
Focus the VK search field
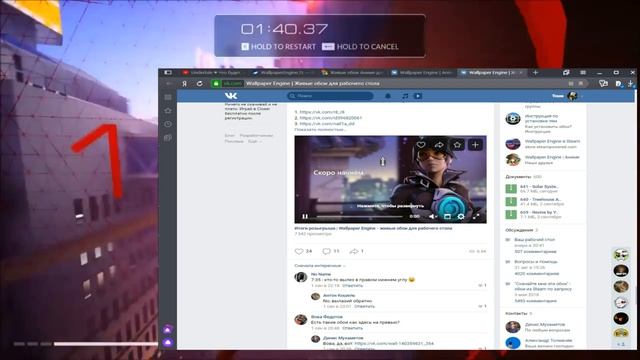330,96
